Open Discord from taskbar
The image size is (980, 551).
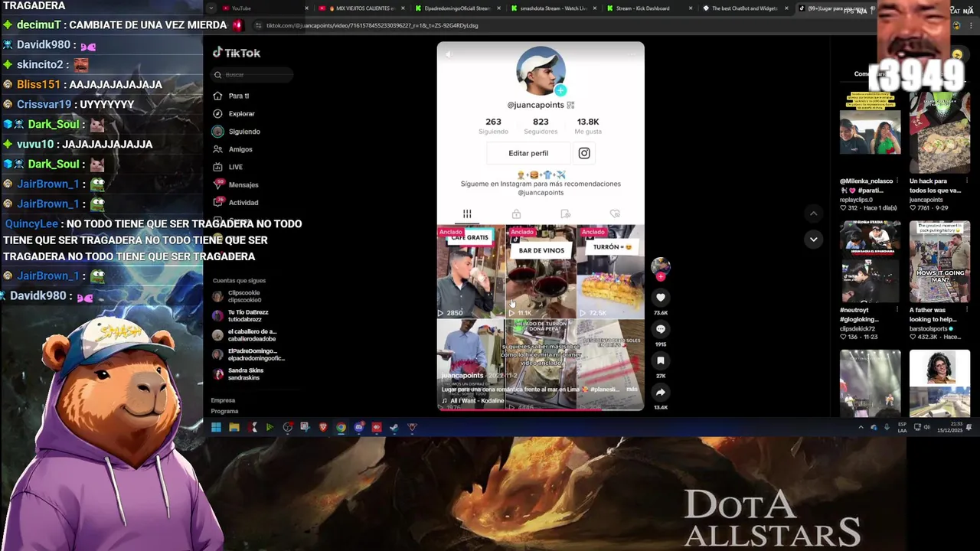click(x=358, y=427)
